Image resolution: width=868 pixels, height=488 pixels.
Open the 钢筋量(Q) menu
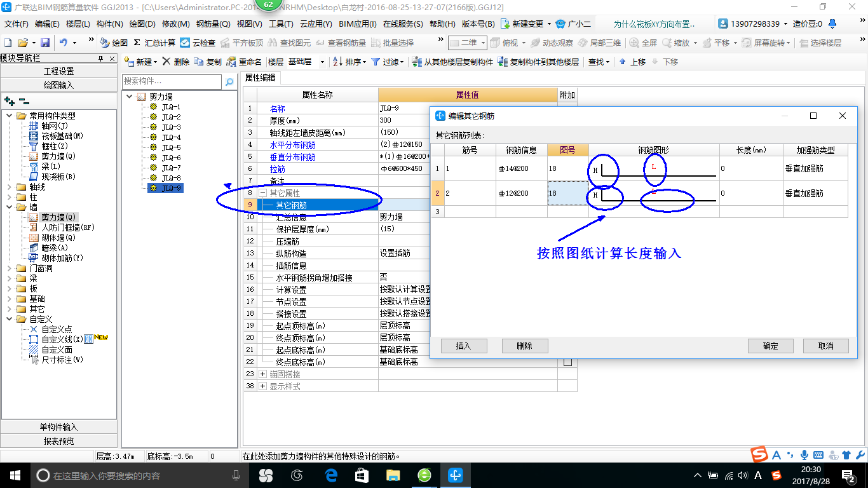213,24
